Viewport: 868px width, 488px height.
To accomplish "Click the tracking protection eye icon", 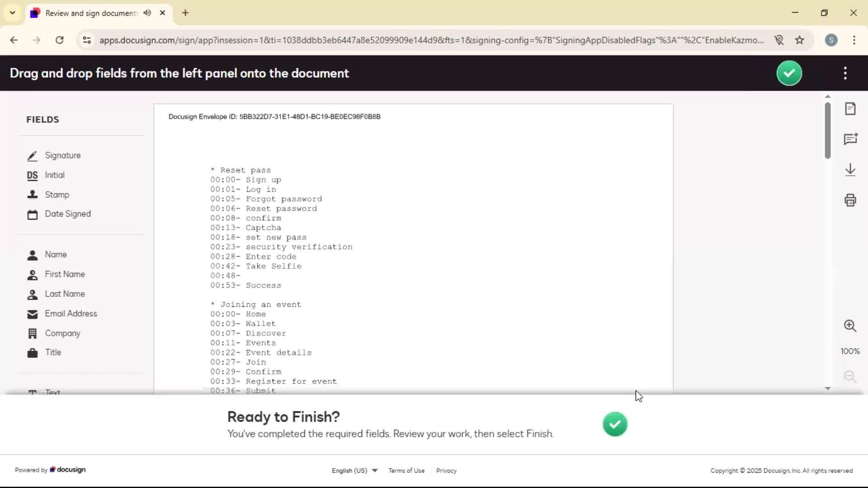I will tap(778, 40).
